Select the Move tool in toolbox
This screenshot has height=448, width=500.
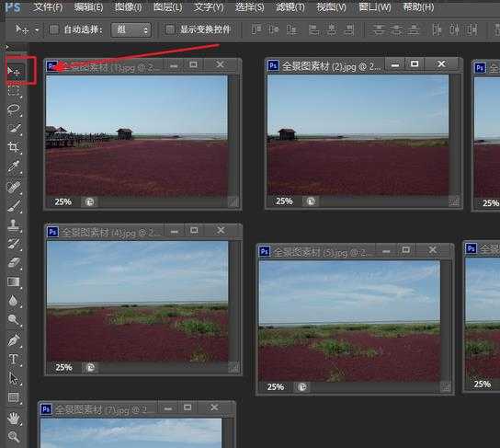[14, 72]
